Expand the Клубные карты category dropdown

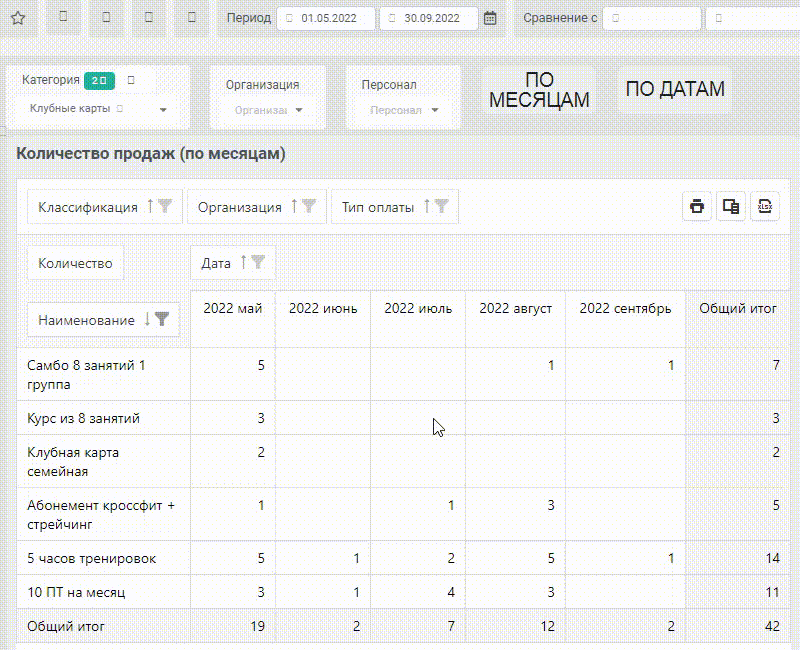click(x=163, y=110)
